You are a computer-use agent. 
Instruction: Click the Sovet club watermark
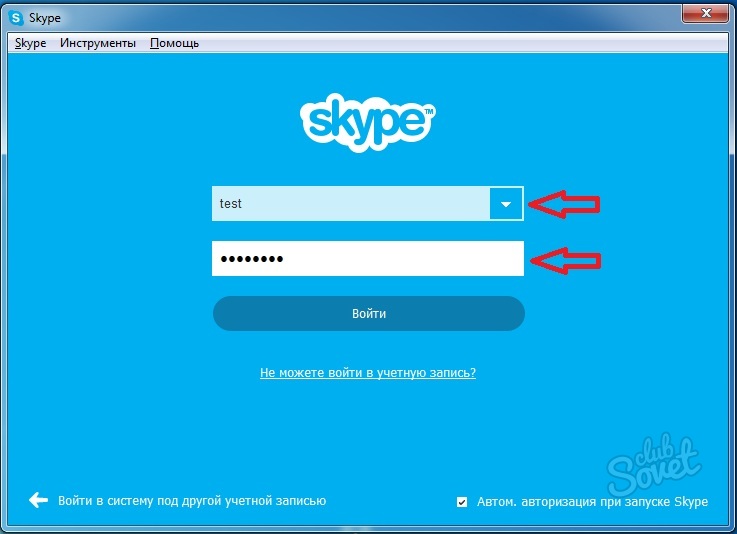tap(653, 465)
